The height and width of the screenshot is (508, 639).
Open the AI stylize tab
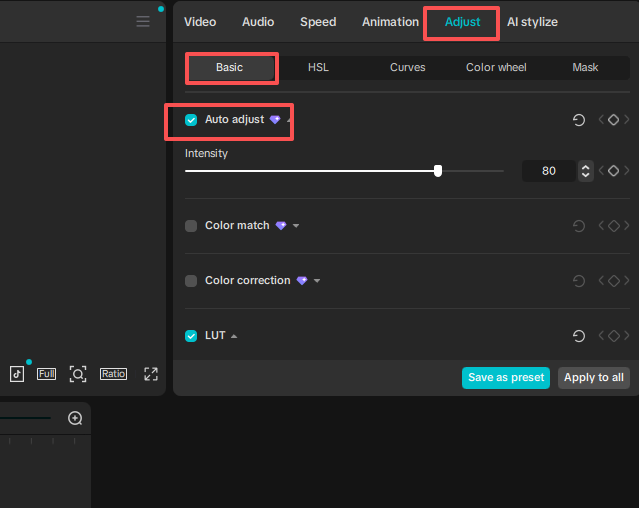click(532, 22)
